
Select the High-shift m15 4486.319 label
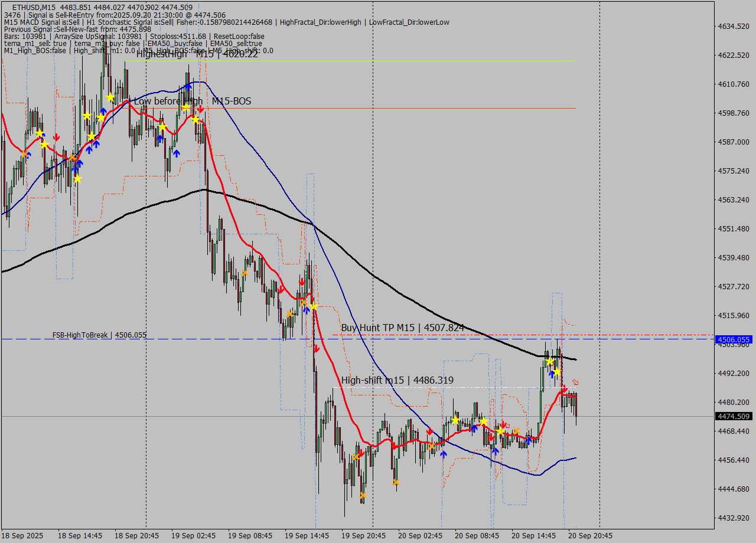(x=397, y=381)
